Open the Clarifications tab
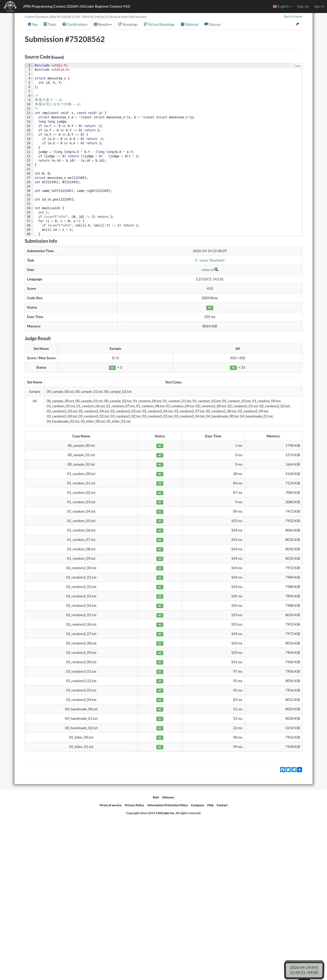327x980 pixels. pos(75,24)
